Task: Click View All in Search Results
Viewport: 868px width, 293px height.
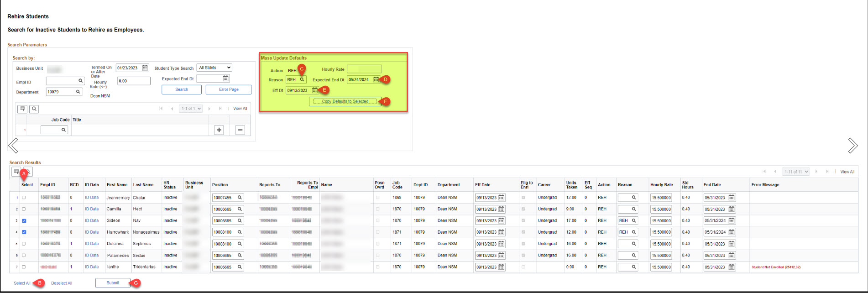Action: pyautogui.click(x=847, y=172)
